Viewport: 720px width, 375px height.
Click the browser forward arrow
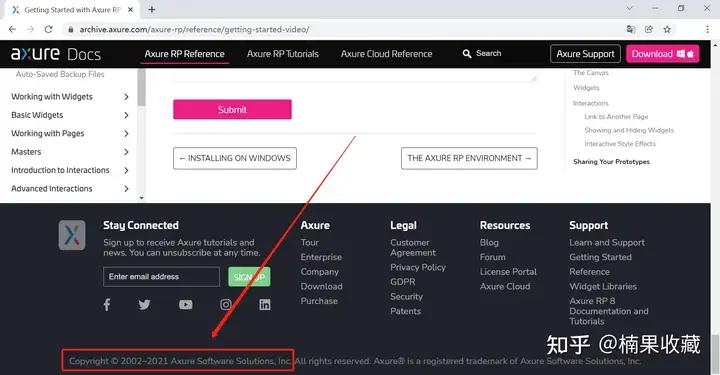point(30,29)
